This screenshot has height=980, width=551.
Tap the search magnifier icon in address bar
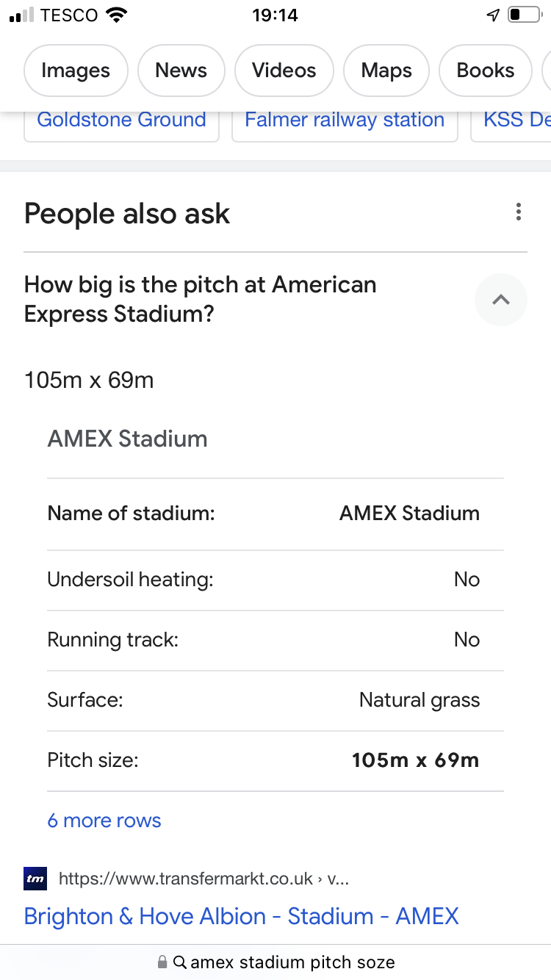[180, 962]
